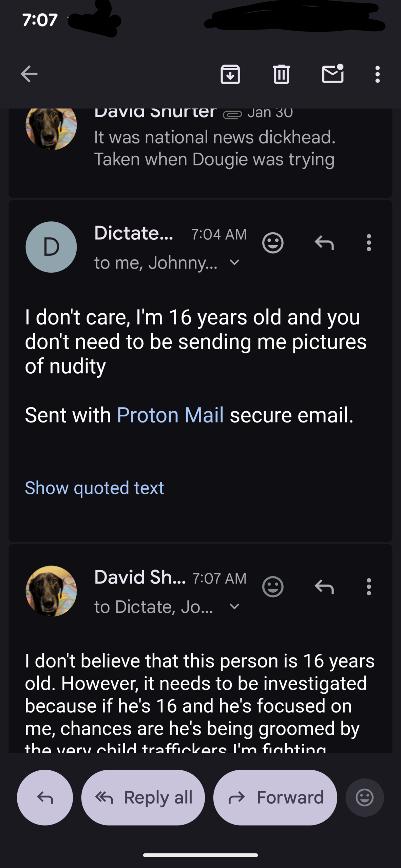401x868 pixels.
Task: Reply to David's 7:07 AM message
Action: pos(324,587)
